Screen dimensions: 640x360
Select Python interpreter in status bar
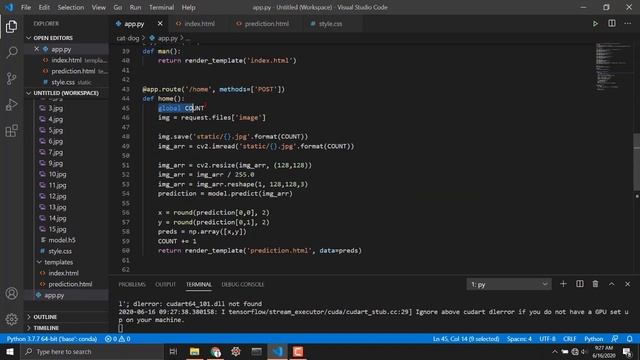coord(52,339)
